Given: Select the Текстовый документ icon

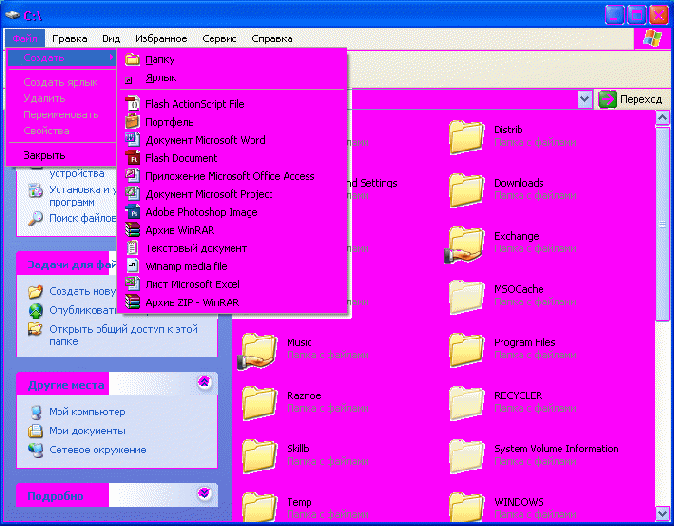Looking at the screenshot, I should point(132,248).
